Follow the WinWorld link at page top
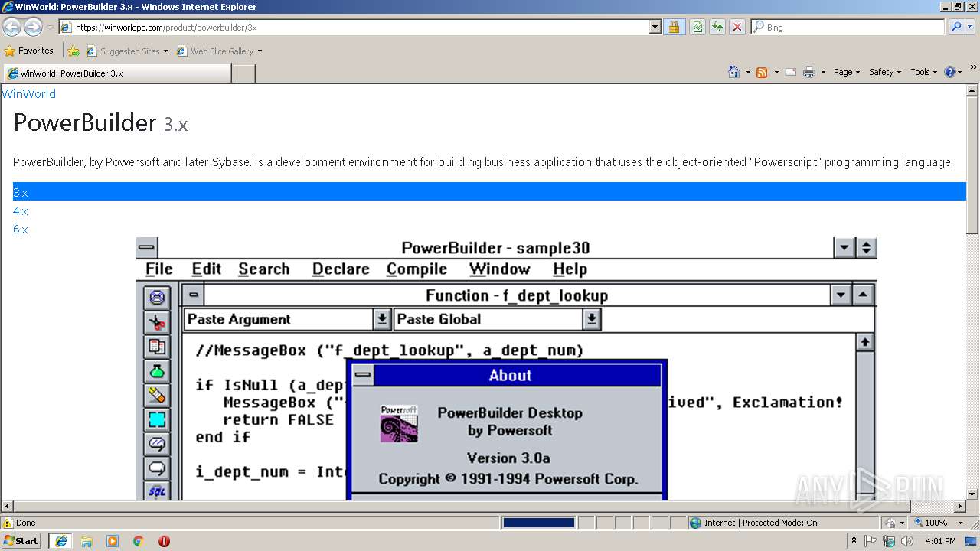 click(28, 93)
